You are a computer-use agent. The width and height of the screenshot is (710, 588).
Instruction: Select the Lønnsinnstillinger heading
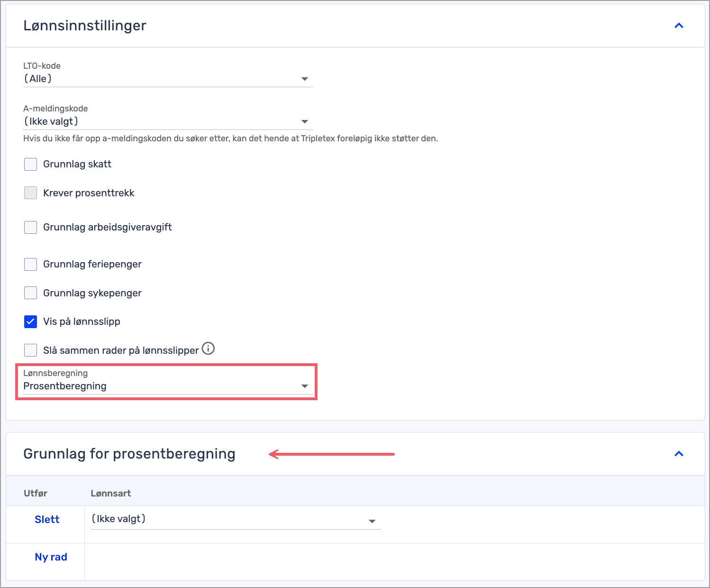pyautogui.click(x=85, y=26)
